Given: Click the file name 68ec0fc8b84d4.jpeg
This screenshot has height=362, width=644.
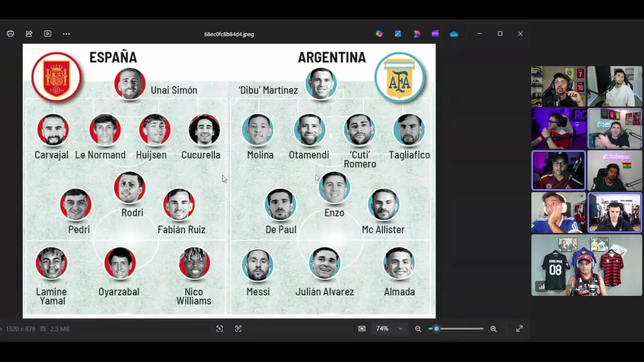Looking at the screenshot, I should point(229,34).
